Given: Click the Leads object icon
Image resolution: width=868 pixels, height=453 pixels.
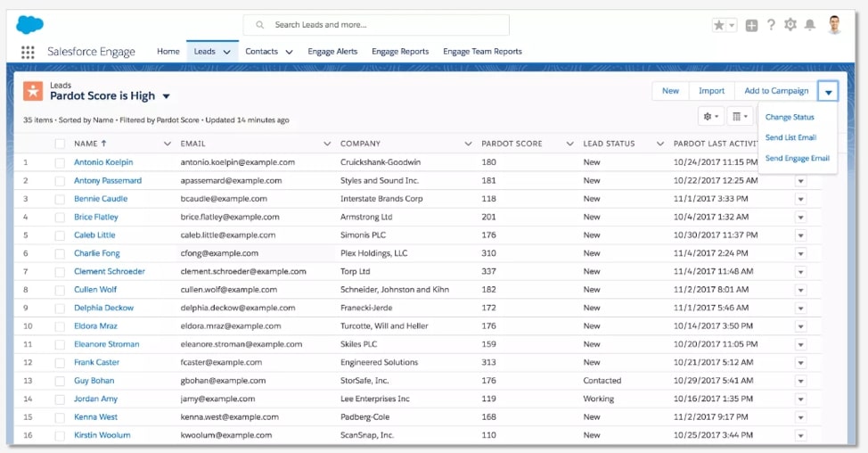Looking at the screenshot, I should [33, 91].
